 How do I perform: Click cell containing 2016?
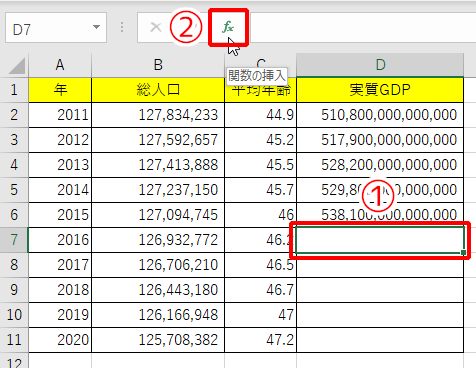[x=60, y=240]
